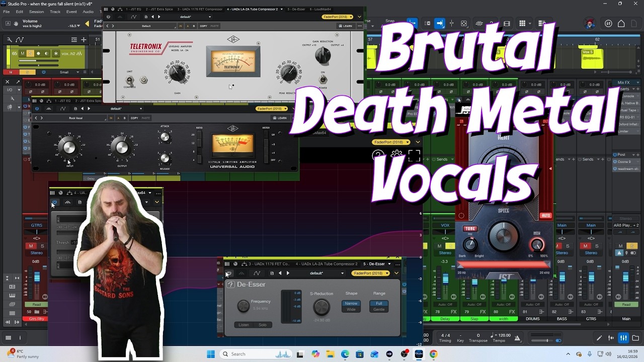This screenshot has height=362, width=644.
Task: Click the AUTO button in JST Extra Spice
Action: tap(546, 216)
